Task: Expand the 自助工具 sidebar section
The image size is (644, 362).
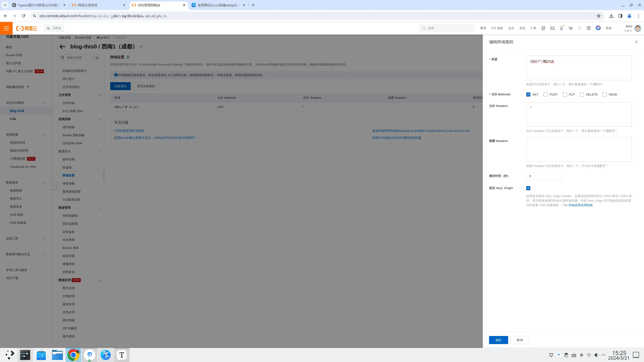Action: click(x=45, y=238)
